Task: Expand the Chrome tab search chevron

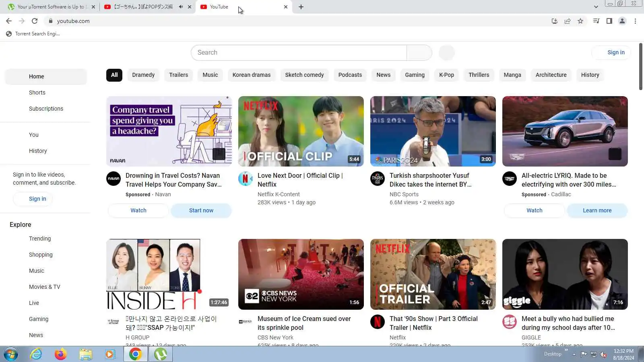Action: (596, 7)
